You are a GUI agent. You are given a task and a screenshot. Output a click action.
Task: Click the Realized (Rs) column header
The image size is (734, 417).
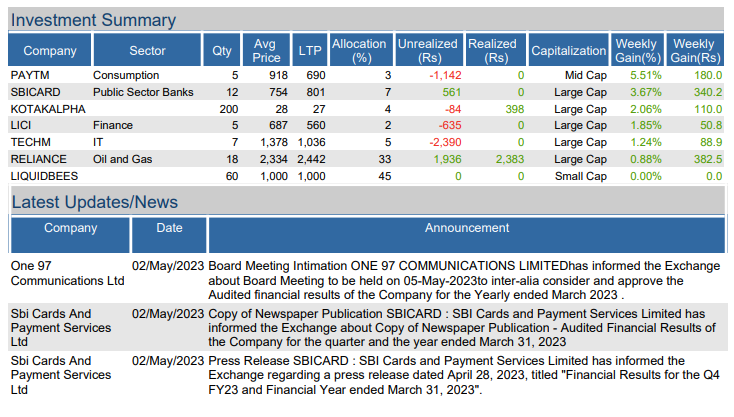495,50
